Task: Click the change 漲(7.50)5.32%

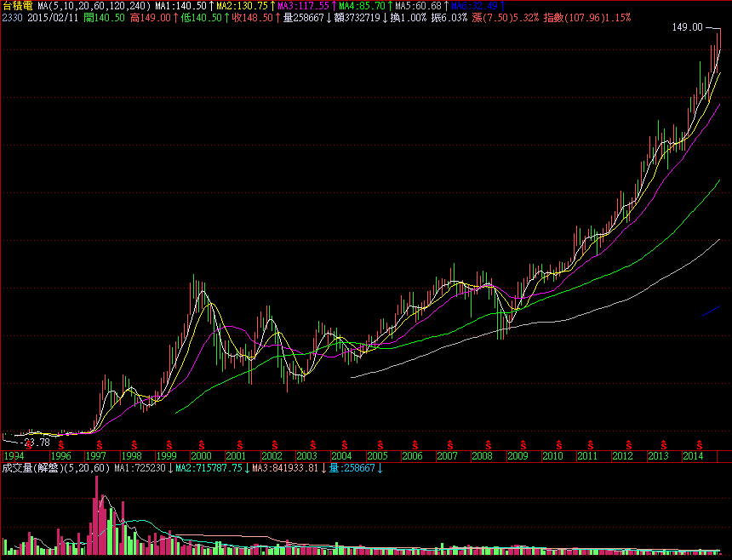Action: [x=505, y=18]
